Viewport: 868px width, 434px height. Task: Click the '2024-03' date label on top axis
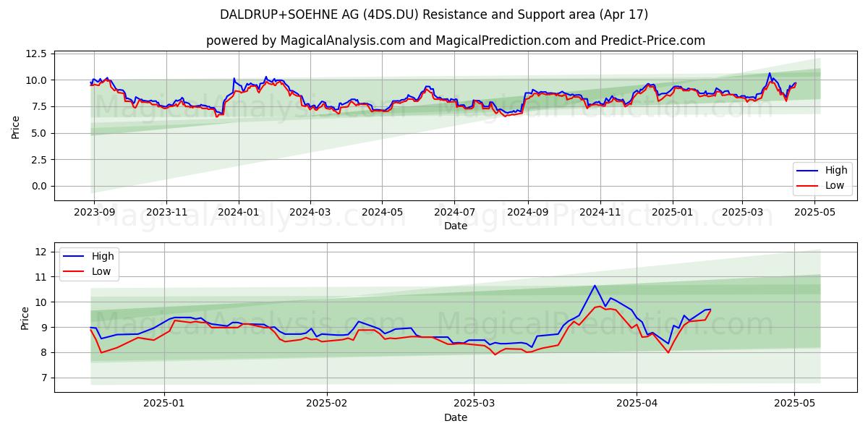pyautogui.click(x=310, y=213)
